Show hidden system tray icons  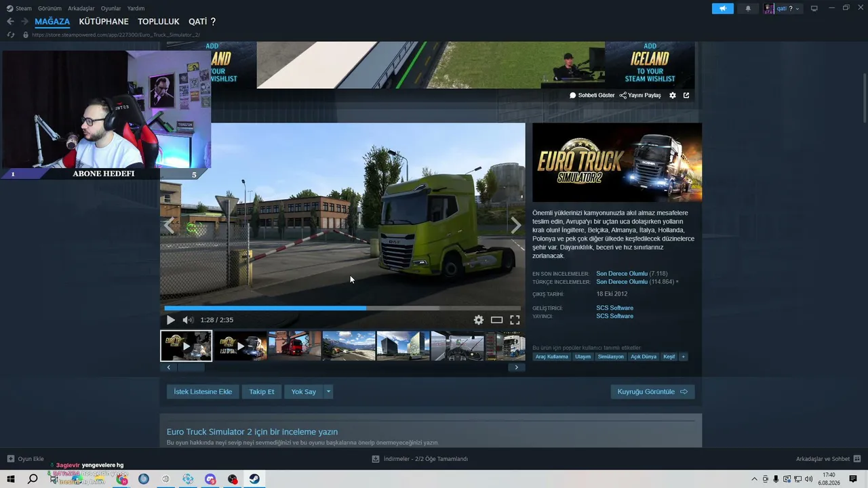click(x=755, y=479)
